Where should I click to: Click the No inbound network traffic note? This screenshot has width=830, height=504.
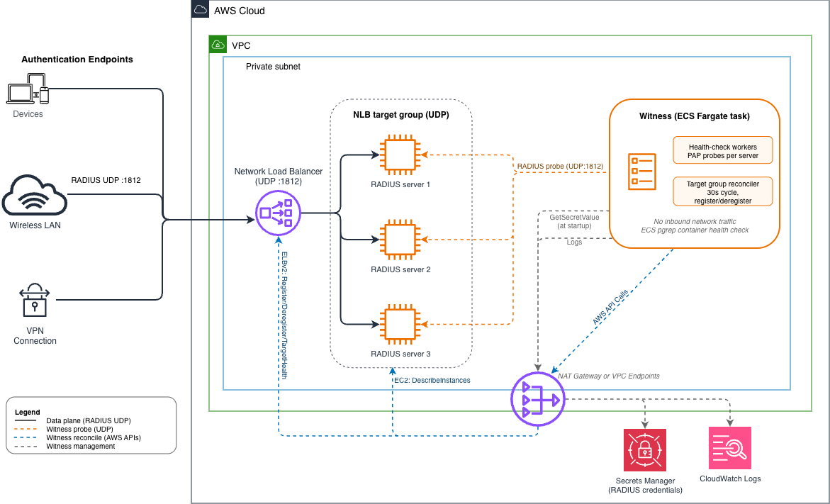point(695,221)
